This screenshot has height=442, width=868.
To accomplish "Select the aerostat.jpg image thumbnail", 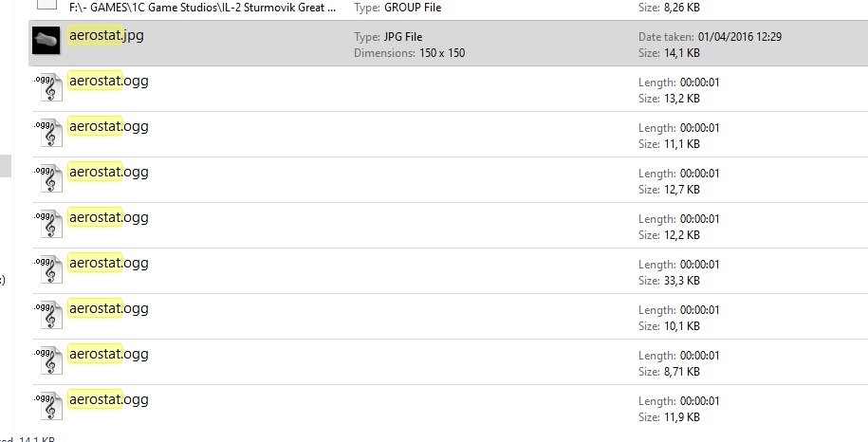I will [x=47, y=43].
